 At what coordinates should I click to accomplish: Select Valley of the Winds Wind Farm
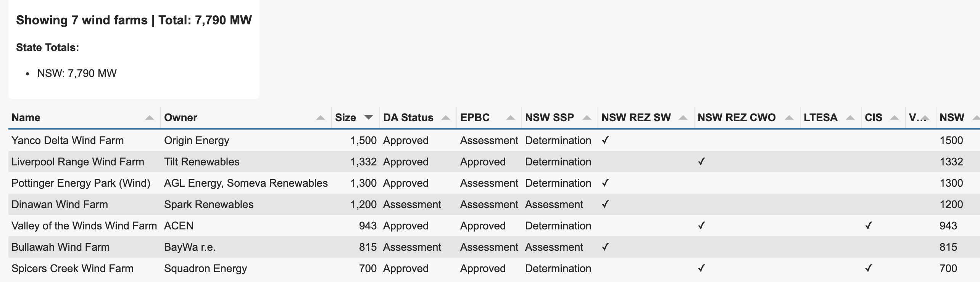pos(84,226)
